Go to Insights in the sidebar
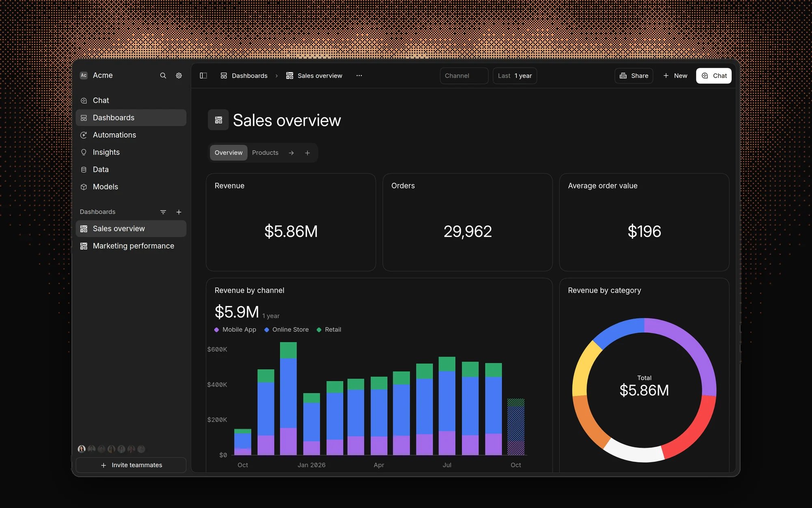Screen dimensions: 812x508 [131, 152]
